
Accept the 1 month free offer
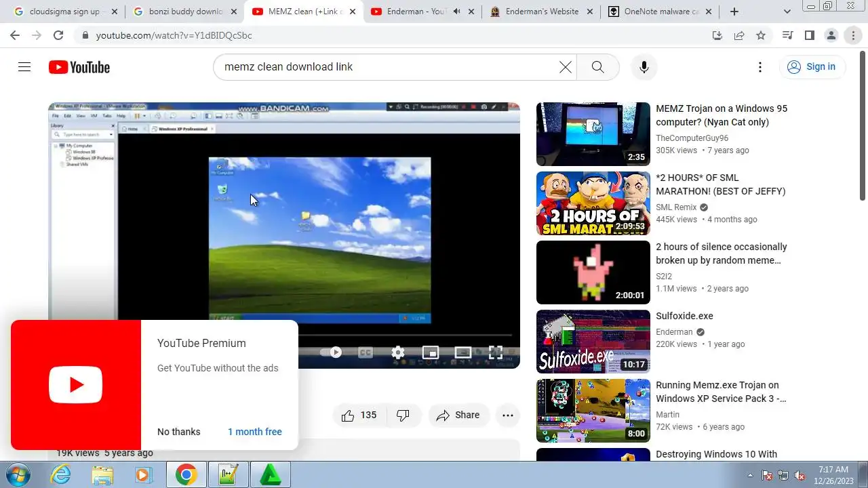pos(255,432)
